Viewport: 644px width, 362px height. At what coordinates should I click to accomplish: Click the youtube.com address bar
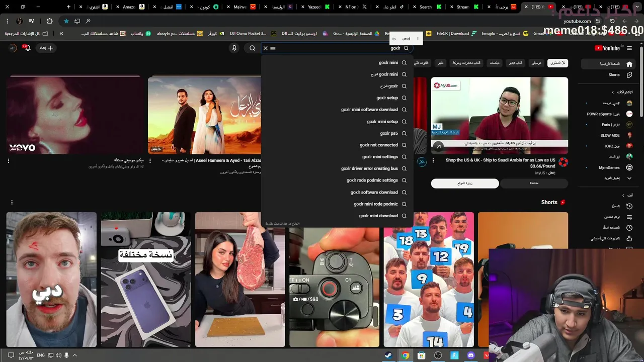pyautogui.click(x=577, y=21)
